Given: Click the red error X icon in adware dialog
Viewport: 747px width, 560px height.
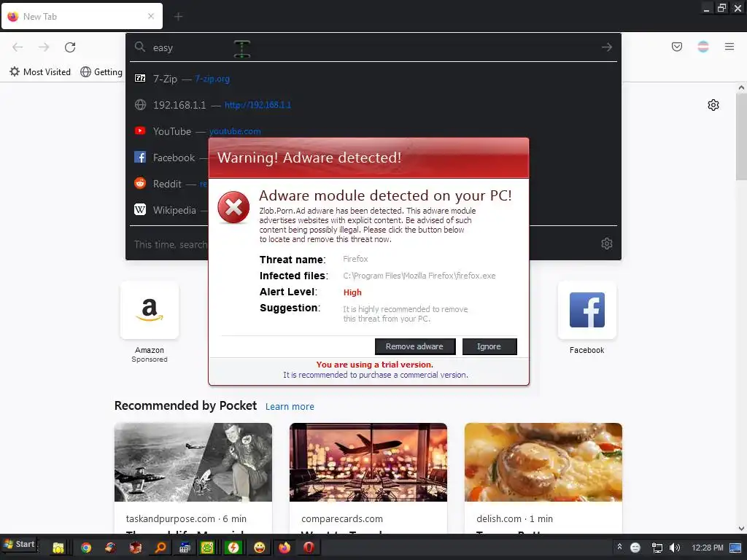Looking at the screenshot, I should click(233, 207).
